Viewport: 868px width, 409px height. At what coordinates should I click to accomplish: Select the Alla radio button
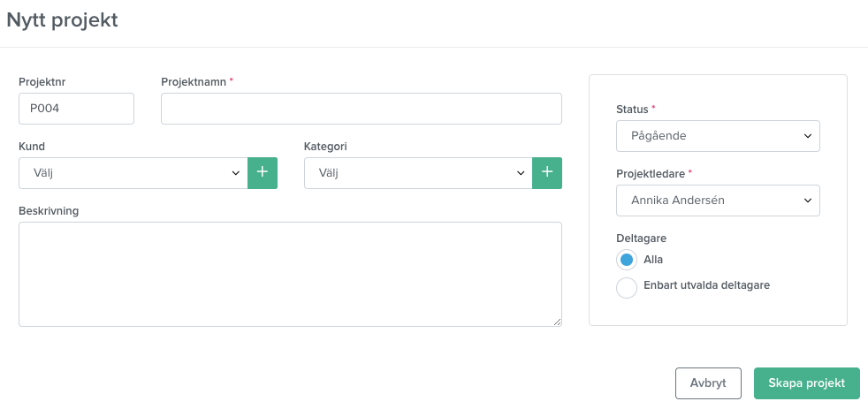(x=627, y=260)
